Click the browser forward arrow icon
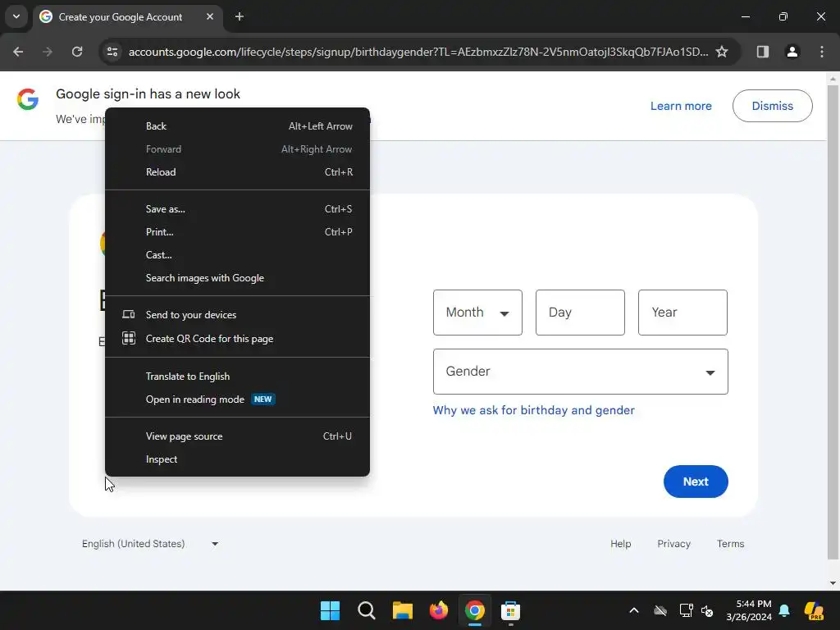Image resolution: width=840 pixels, height=630 pixels. (x=48, y=52)
